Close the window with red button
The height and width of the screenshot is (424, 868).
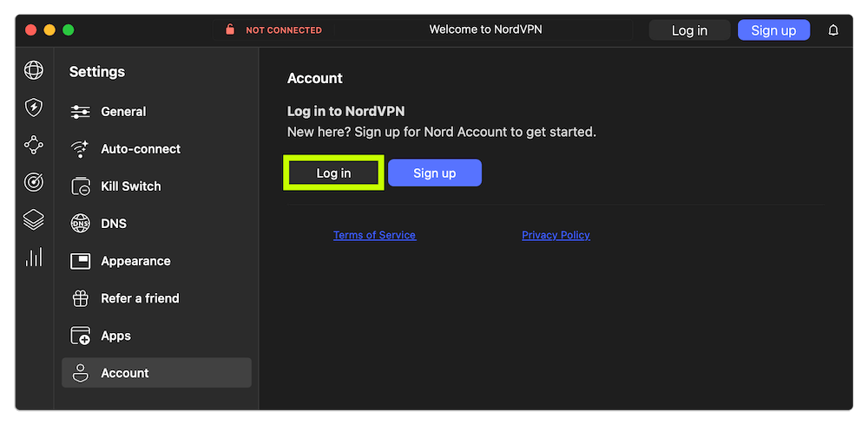click(31, 30)
